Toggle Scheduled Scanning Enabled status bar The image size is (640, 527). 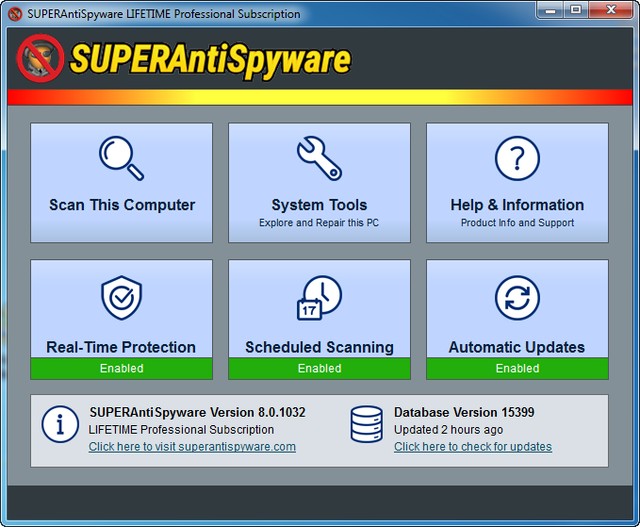coord(319,368)
